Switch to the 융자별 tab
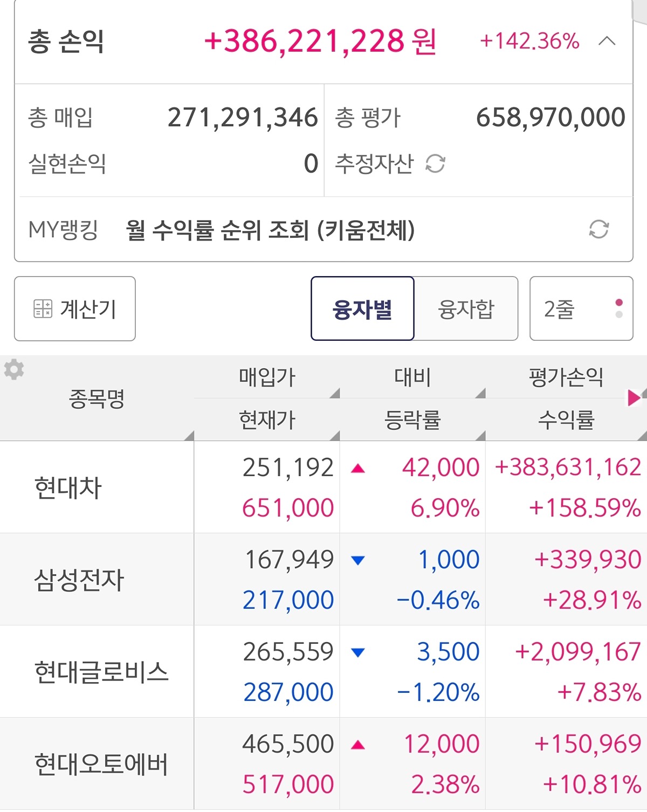Screen dimensions: 647x812 362,309
